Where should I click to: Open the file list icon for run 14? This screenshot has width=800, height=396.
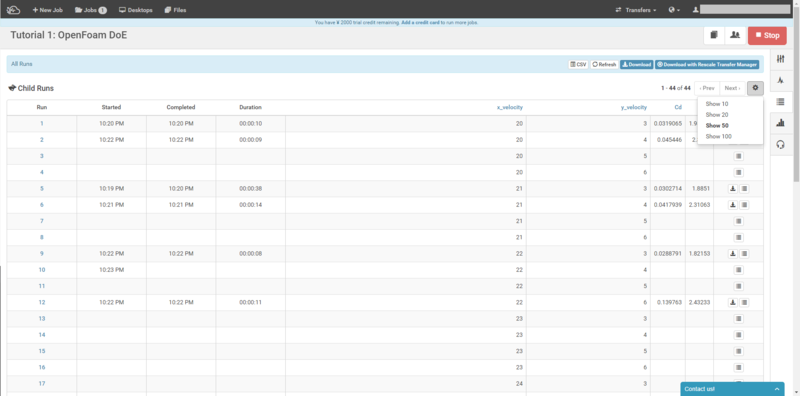pyautogui.click(x=739, y=335)
